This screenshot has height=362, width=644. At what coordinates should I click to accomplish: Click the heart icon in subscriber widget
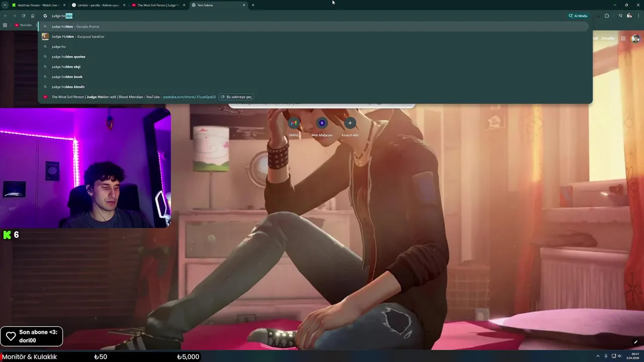10,336
